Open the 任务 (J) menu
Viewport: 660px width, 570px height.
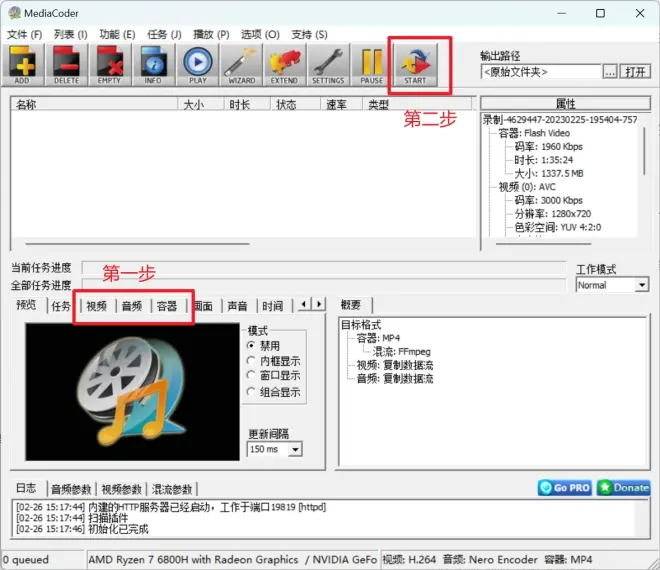[x=164, y=35]
